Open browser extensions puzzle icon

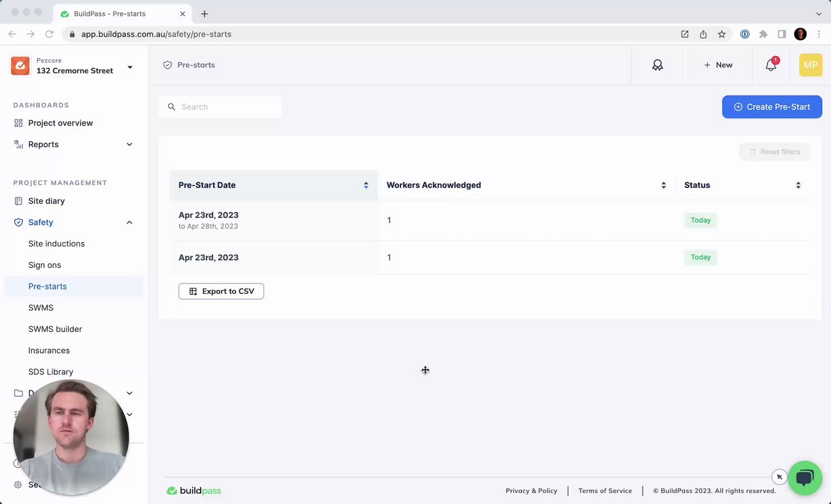pyautogui.click(x=763, y=34)
